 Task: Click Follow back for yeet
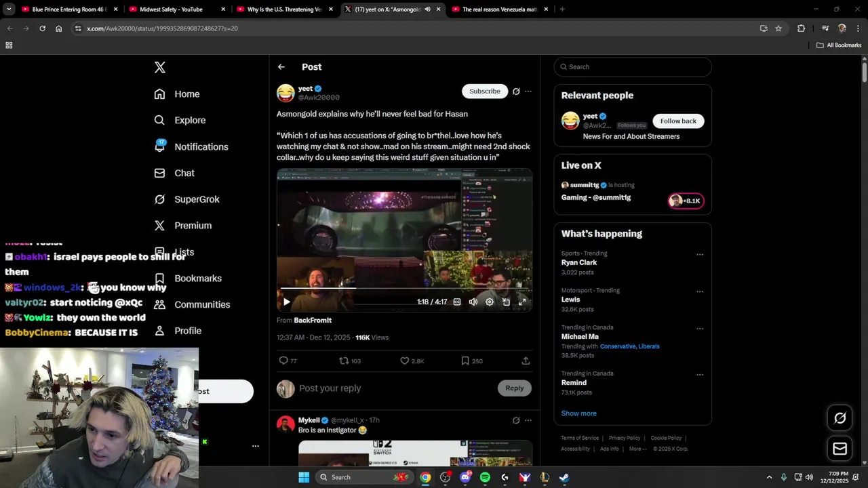pos(678,121)
